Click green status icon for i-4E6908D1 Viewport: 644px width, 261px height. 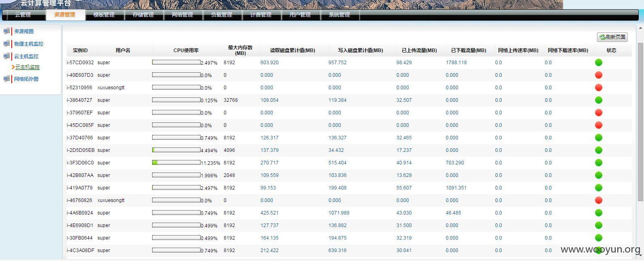[599, 225]
